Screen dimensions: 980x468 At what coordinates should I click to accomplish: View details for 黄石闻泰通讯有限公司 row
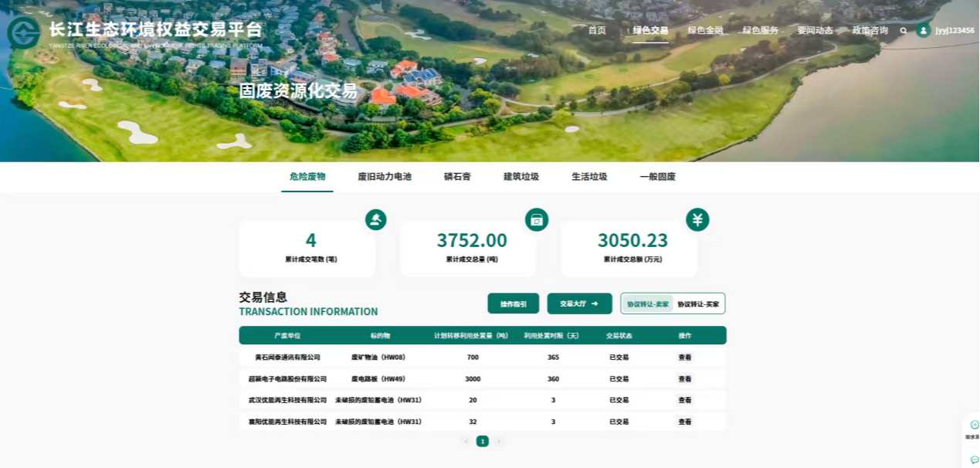coord(685,358)
